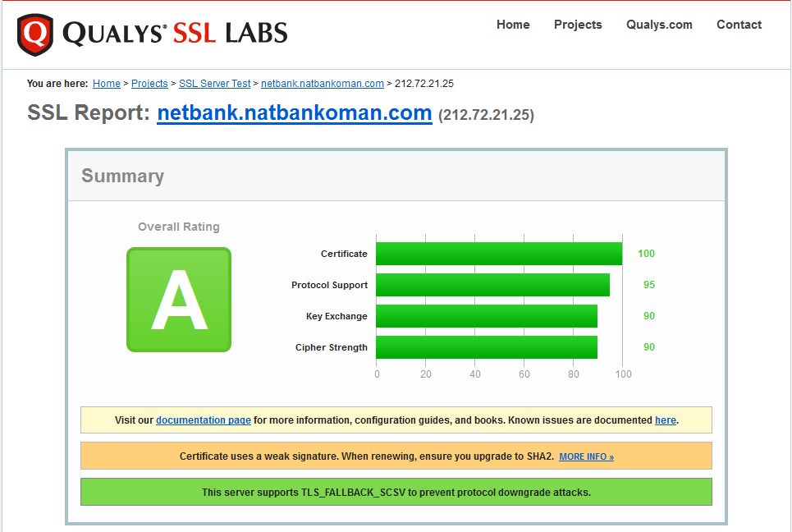Click the 'Cipher Strength' chart label
The image size is (792, 532).
pyautogui.click(x=332, y=347)
